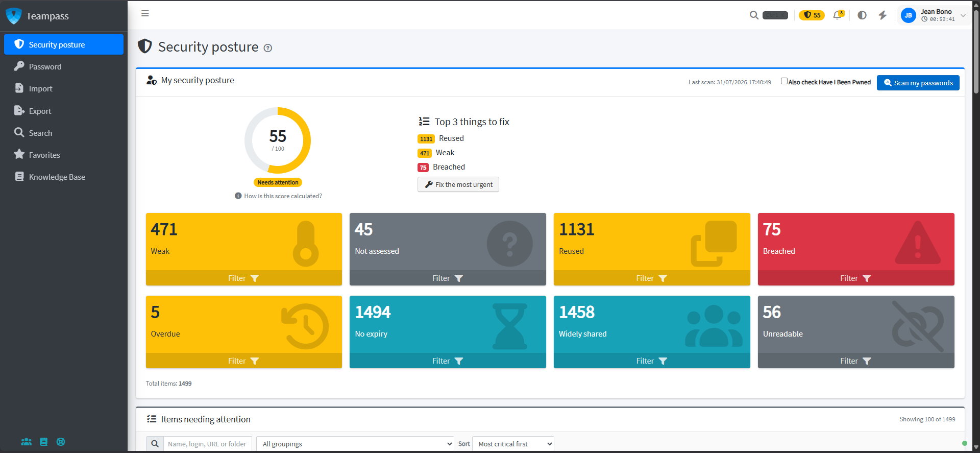The height and width of the screenshot is (453, 980).
Task: Open How is this score calculated link
Action: [x=278, y=196]
